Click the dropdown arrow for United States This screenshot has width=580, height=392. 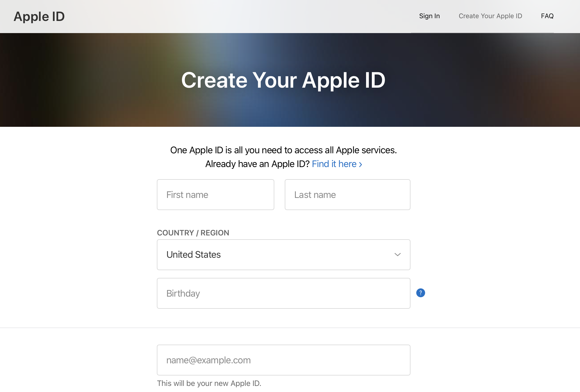(397, 254)
